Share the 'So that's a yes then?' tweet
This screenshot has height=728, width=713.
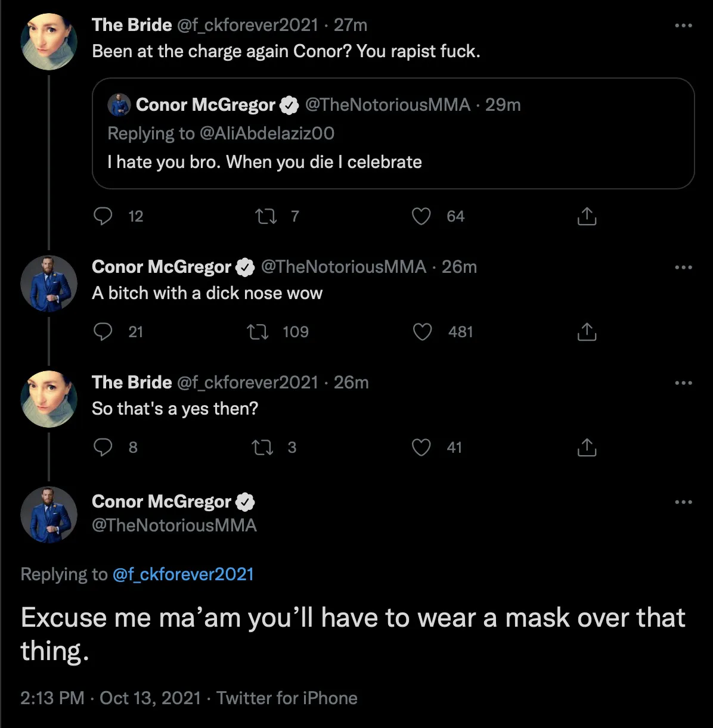587,447
